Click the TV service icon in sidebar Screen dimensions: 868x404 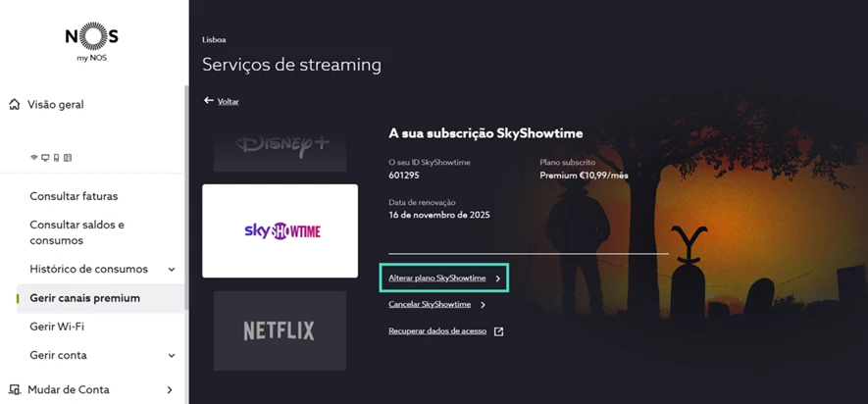tap(45, 158)
